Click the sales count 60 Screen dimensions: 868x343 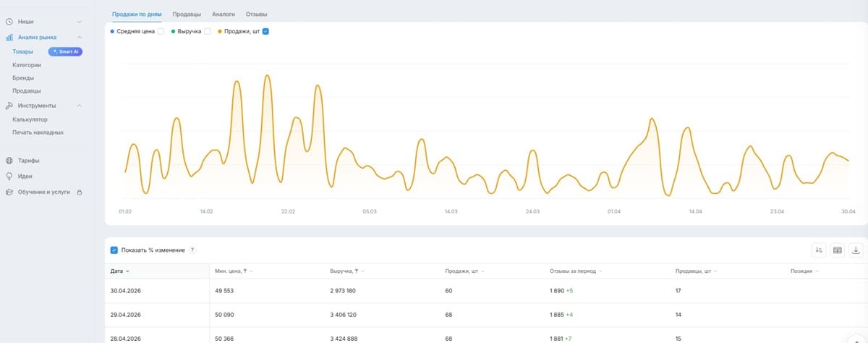[448, 290]
